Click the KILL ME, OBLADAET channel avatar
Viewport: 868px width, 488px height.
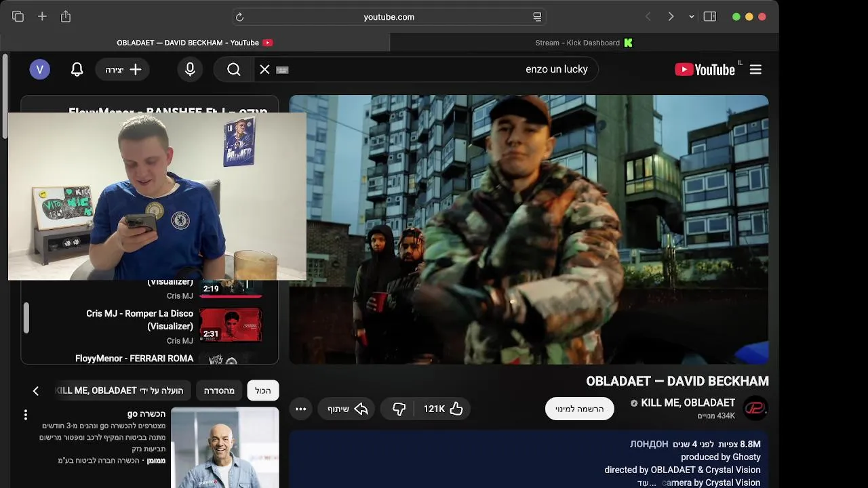[x=755, y=408]
